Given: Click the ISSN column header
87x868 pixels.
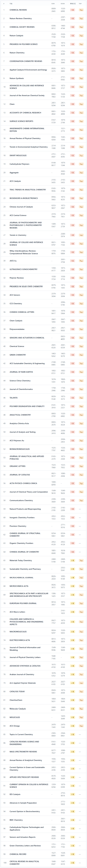Looking at the screenshot, I should [x=53, y=3].
